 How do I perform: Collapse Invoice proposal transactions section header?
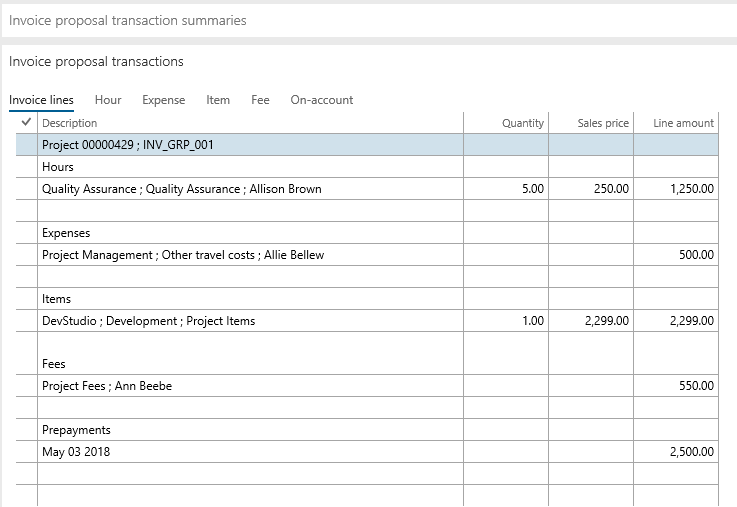96,62
